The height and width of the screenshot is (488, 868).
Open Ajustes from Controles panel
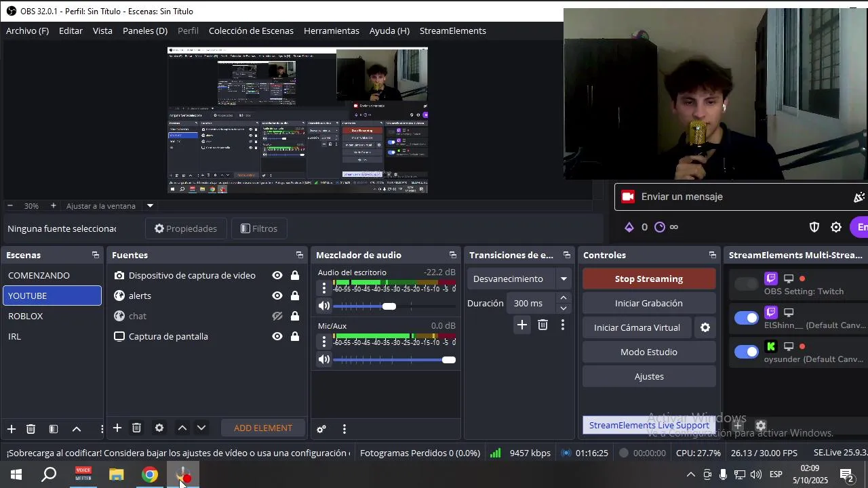click(x=649, y=377)
